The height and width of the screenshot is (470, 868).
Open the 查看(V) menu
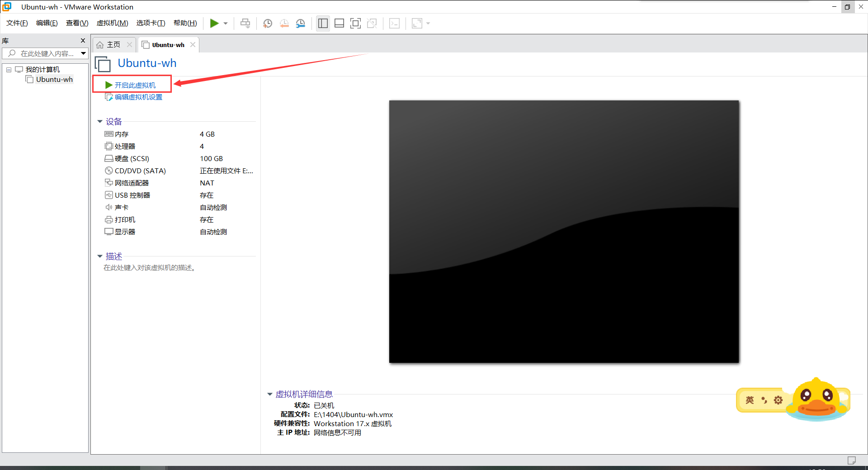click(77, 23)
